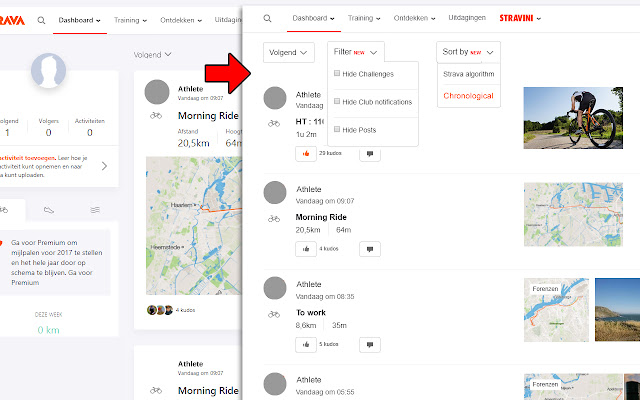The width and height of the screenshot is (640, 400).
Task: Click athlete avatar of 05:55 activity
Action: (275, 384)
